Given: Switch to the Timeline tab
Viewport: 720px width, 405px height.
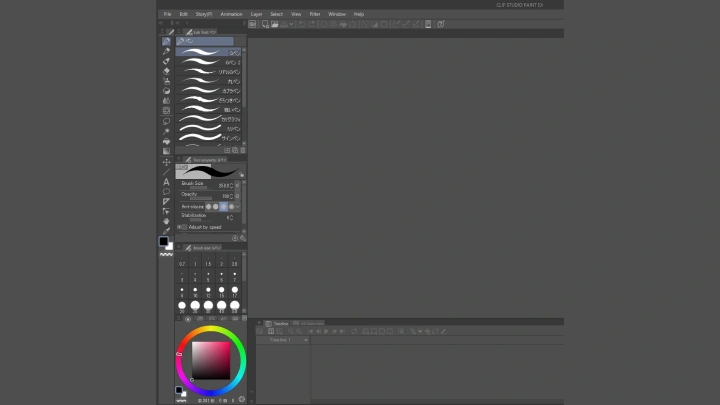Looking at the screenshot, I should [x=277, y=323].
